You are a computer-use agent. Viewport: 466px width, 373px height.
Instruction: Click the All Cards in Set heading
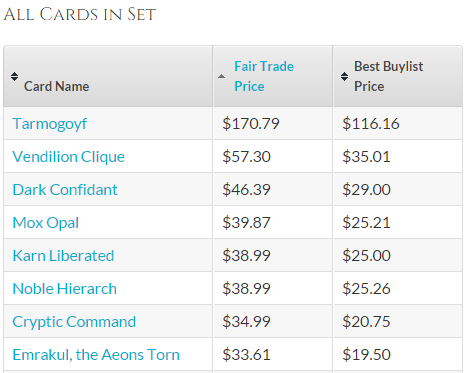tap(80, 14)
